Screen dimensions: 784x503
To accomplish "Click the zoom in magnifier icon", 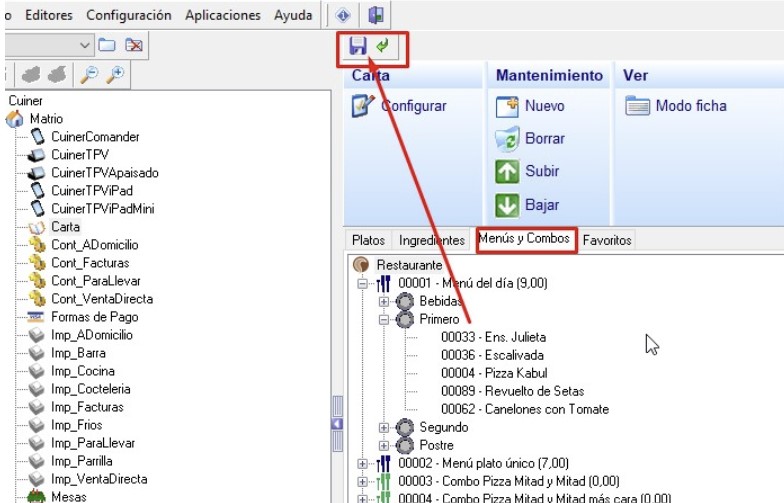I will [x=116, y=74].
